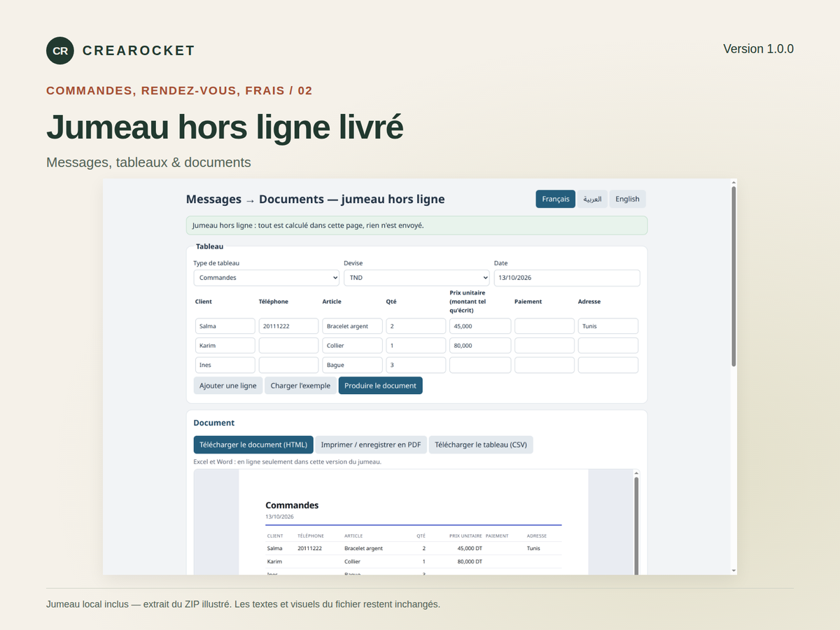Click the price field showing 45,000

480,326
